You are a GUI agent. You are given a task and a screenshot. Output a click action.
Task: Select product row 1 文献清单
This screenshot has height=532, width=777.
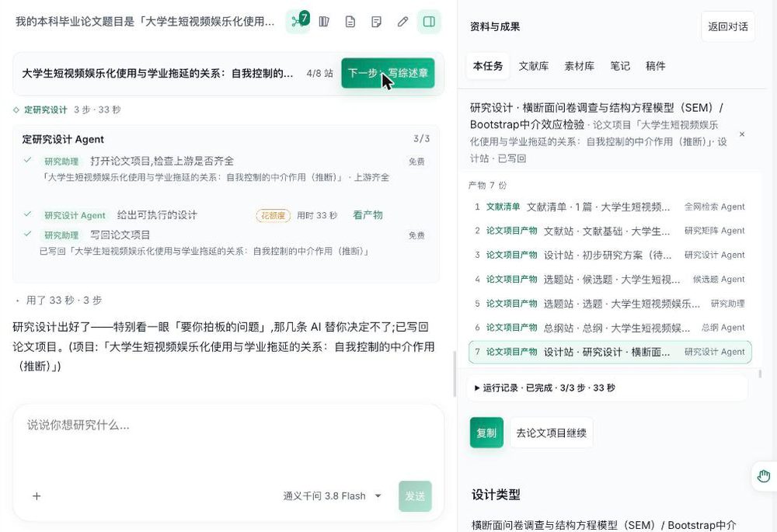point(609,207)
